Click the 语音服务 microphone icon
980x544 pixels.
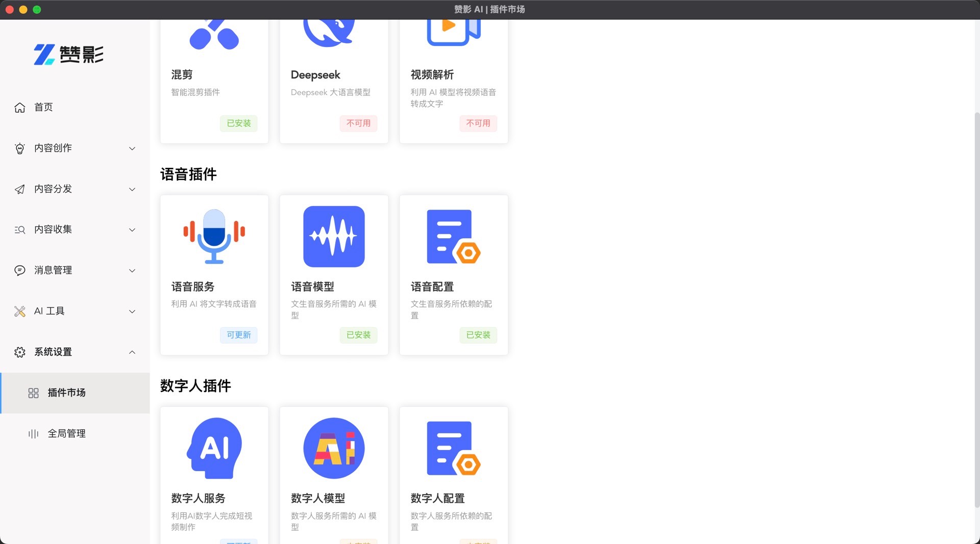tap(214, 236)
